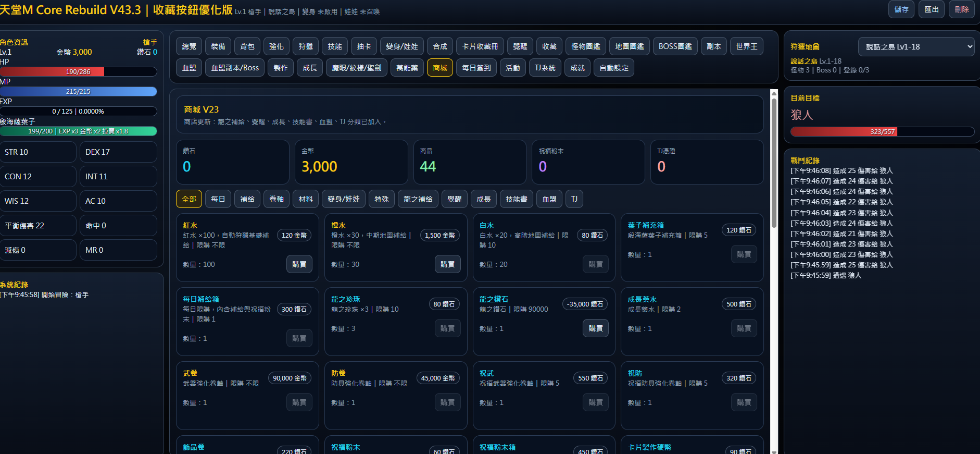
Task: Switch to the 製作 crafting tab
Action: (x=281, y=68)
